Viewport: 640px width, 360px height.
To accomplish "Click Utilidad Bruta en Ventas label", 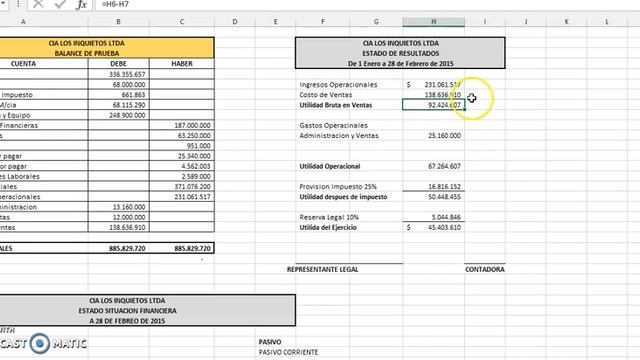I will (336, 105).
